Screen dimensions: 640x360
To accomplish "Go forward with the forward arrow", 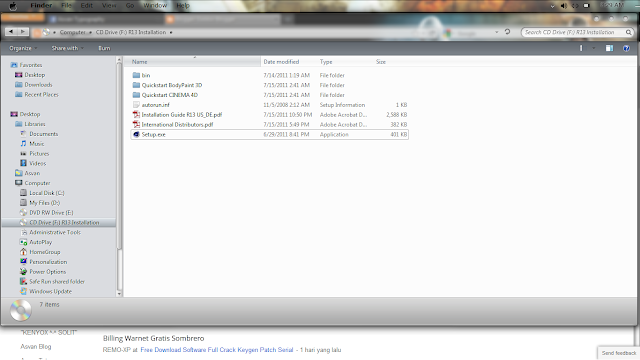I will tap(22, 31).
